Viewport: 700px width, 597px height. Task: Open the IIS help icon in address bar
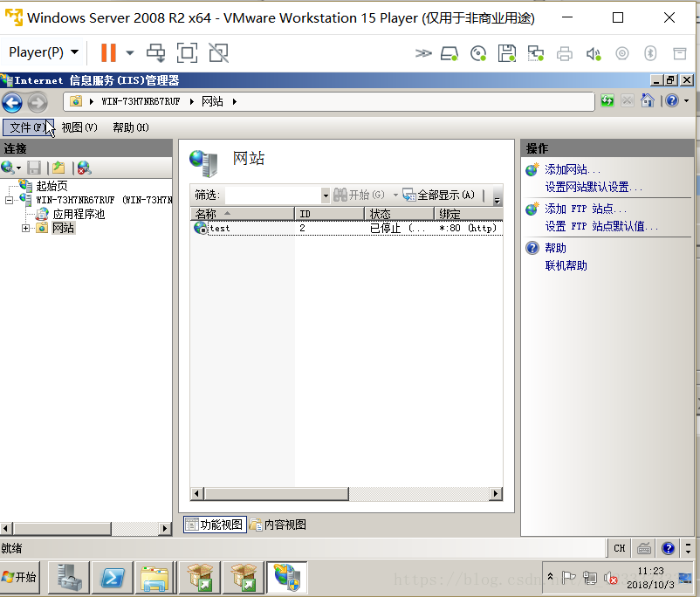(x=672, y=100)
